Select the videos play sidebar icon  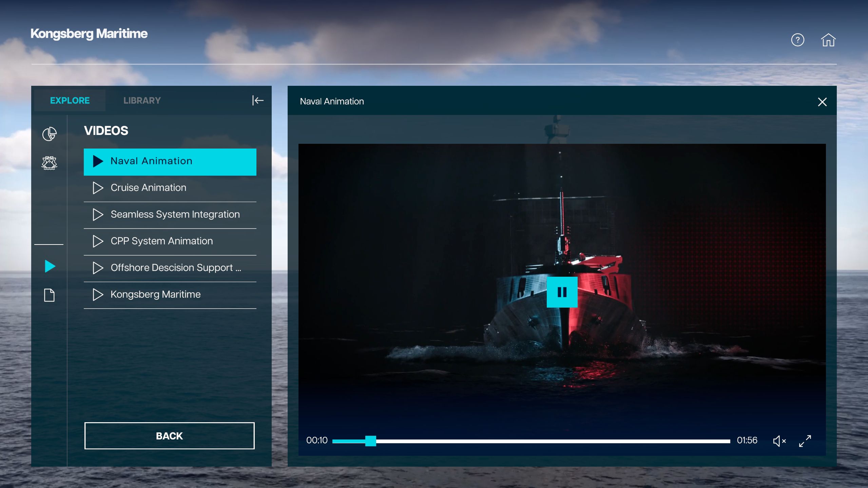point(50,266)
